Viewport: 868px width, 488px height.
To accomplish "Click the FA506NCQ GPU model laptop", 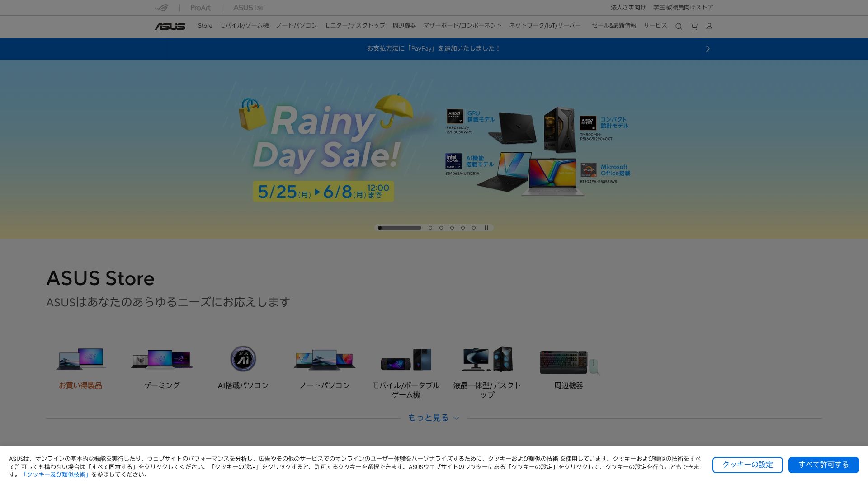I will pos(512,128).
